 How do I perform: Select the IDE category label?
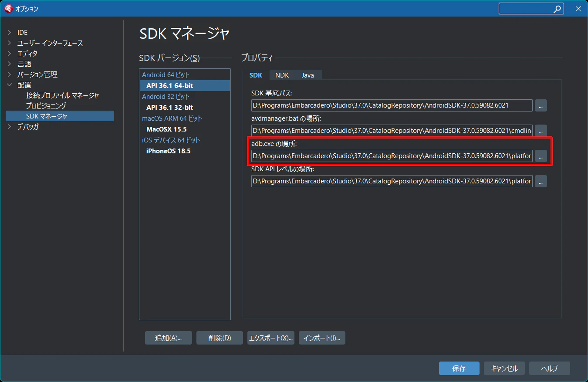(x=22, y=33)
